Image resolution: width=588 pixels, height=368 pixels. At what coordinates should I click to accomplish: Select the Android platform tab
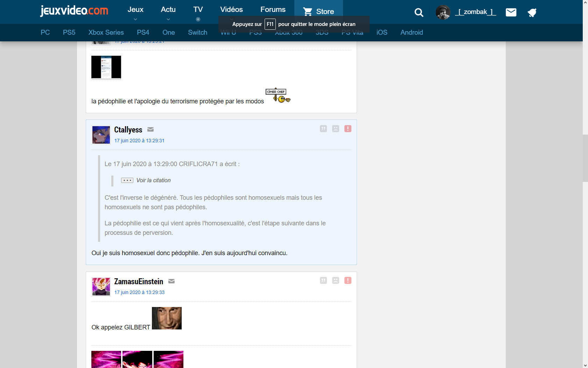point(412,32)
